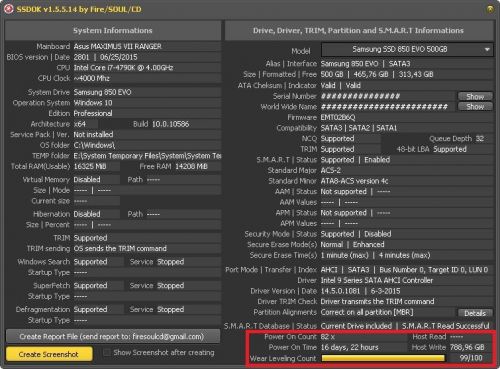
Task: Click the SSDOK app logo icon
Action: pos(8,9)
